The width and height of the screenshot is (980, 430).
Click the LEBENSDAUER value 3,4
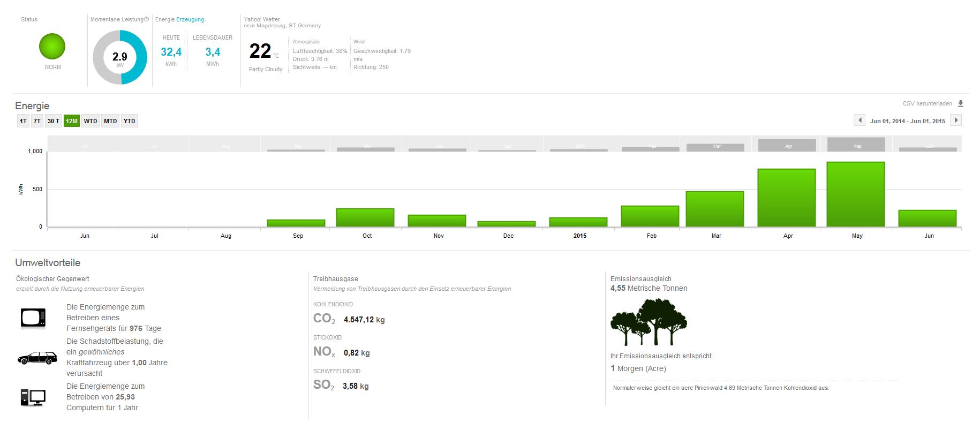tap(213, 52)
